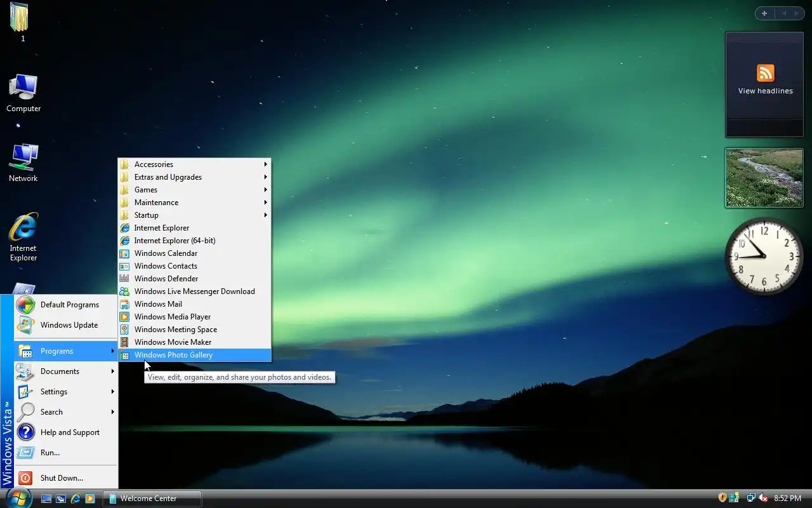Click the sidebar next gadgets arrow
The width and height of the screenshot is (812, 508).
pyautogui.click(x=796, y=13)
